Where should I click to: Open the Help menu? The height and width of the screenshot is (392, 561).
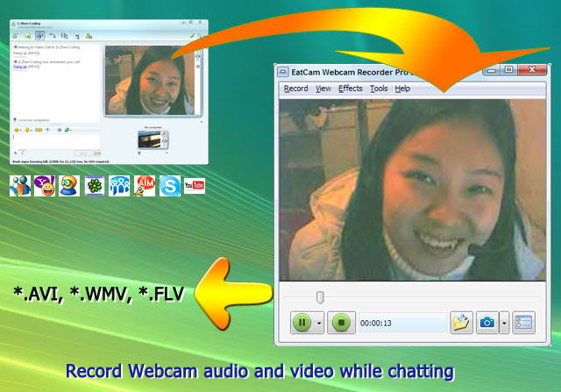(x=402, y=89)
